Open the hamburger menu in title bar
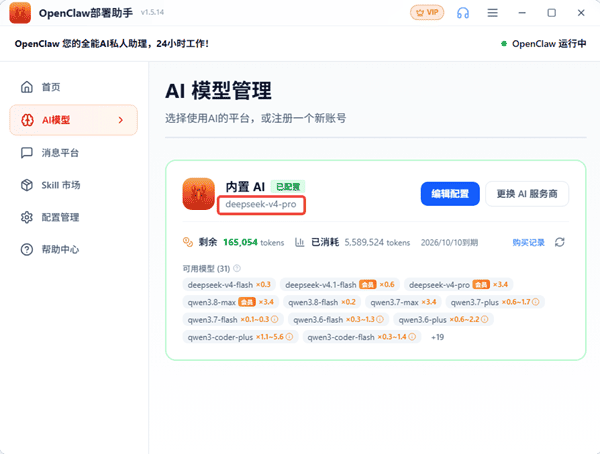This screenshot has width=600, height=454. click(x=492, y=13)
